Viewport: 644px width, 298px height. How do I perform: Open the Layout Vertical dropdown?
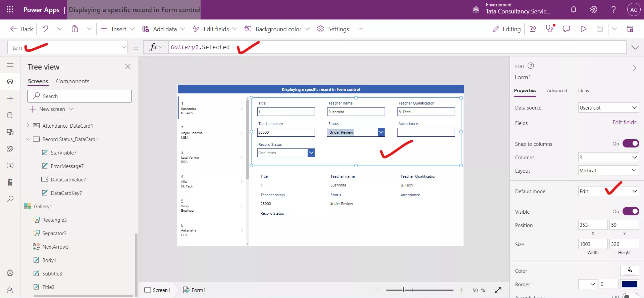point(608,170)
